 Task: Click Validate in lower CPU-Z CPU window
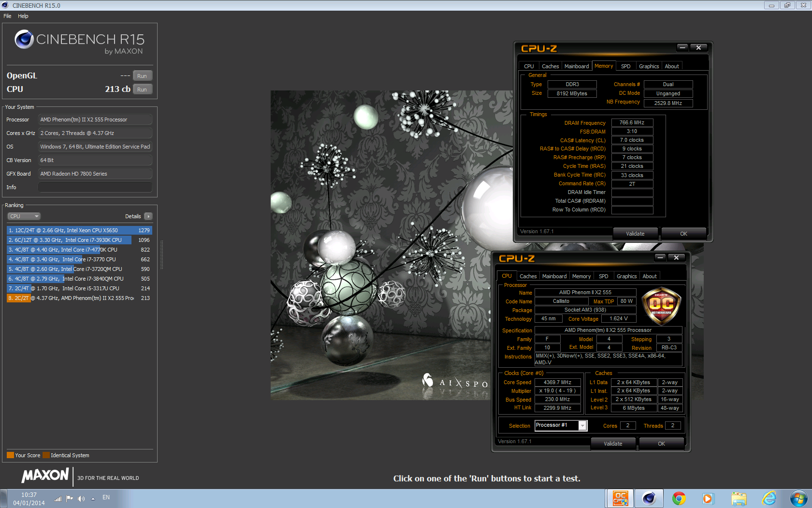point(613,444)
